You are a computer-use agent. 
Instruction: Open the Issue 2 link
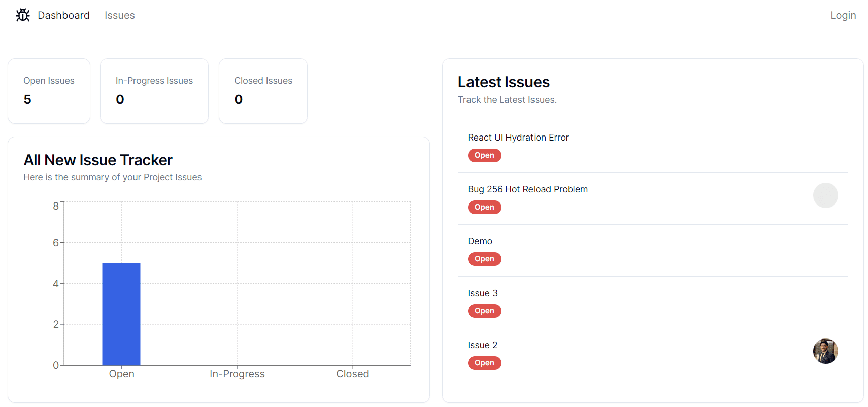point(482,345)
